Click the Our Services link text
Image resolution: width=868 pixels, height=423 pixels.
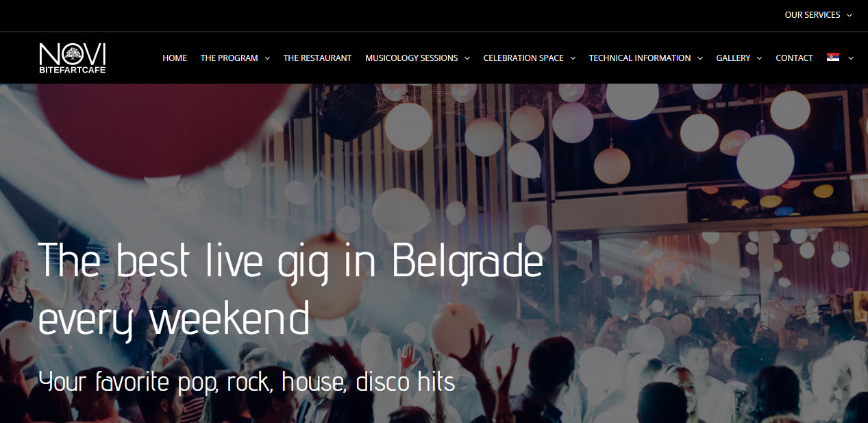[x=813, y=15]
